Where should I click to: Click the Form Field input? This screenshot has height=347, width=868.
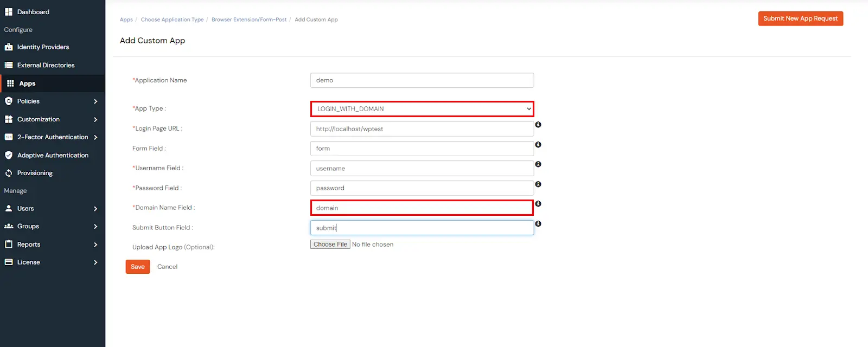[422, 149]
